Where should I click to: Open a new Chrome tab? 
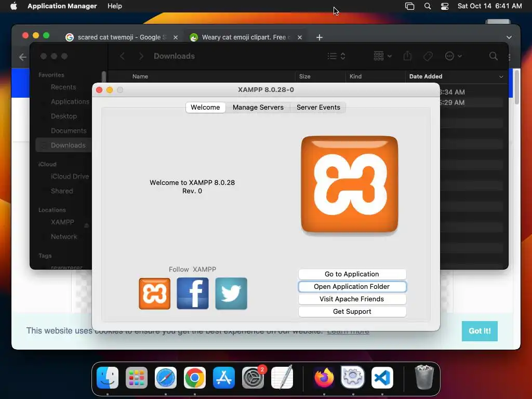coord(320,37)
